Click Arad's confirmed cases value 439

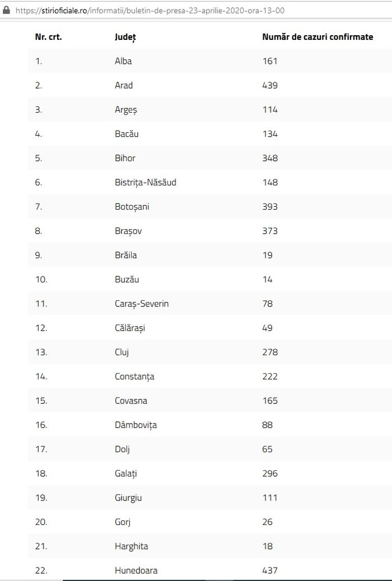point(270,85)
